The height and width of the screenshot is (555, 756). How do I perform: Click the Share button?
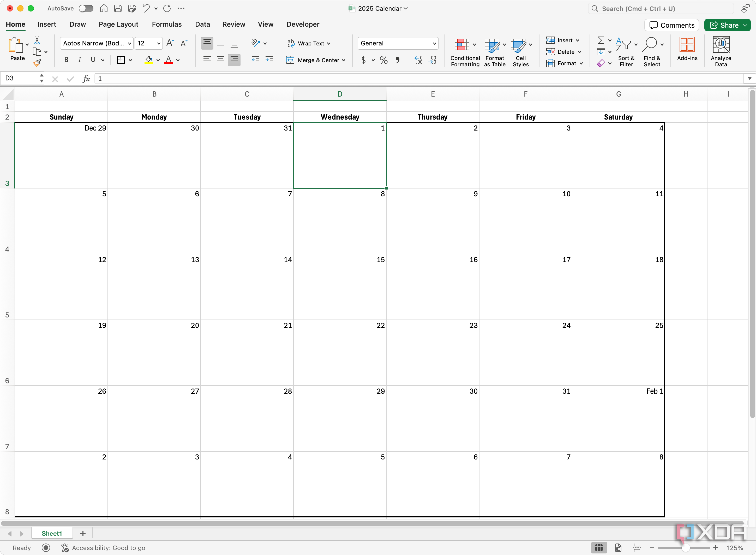(727, 25)
